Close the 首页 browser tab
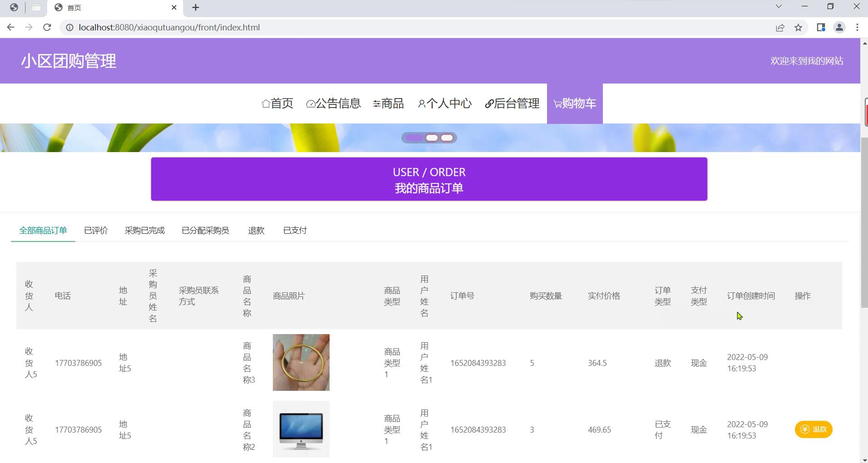 pos(174,7)
